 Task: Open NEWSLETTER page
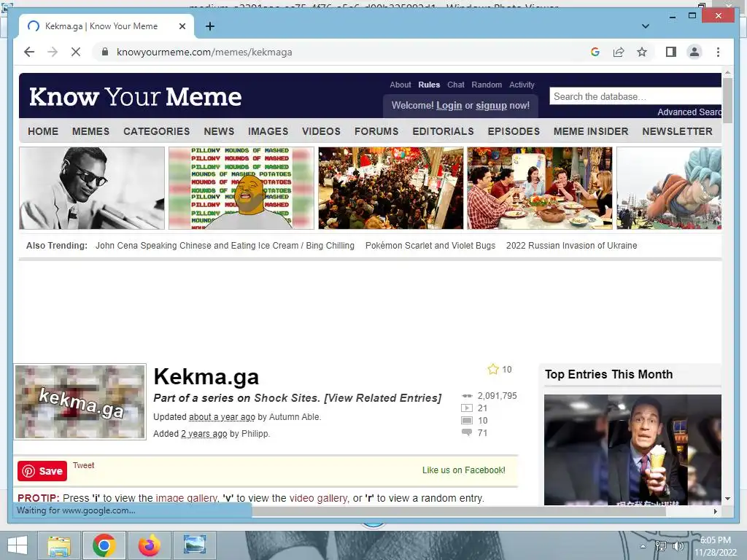pyautogui.click(x=677, y=131)
